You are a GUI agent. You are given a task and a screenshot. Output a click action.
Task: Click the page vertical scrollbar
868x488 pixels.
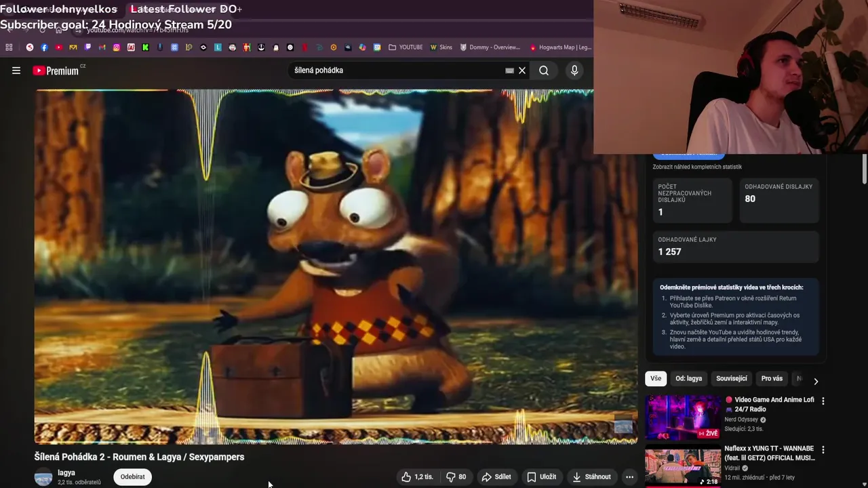pyautogui.click(x=865, y=169)
